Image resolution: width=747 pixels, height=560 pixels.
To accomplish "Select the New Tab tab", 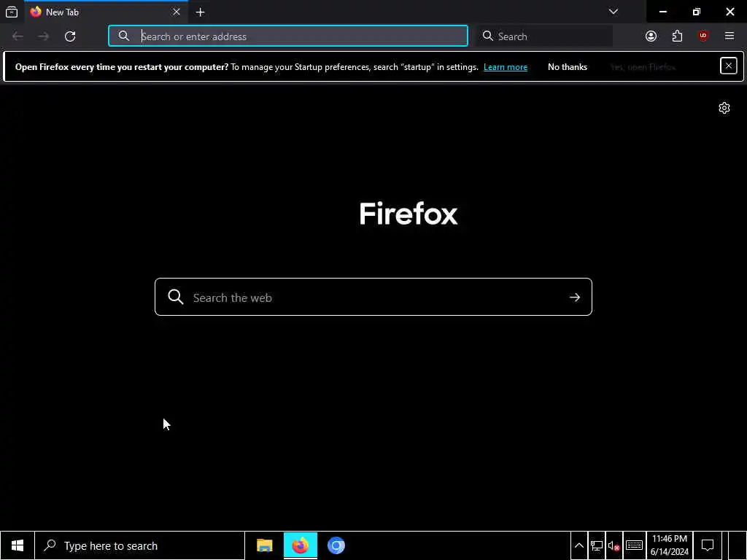I will point(106,12).
